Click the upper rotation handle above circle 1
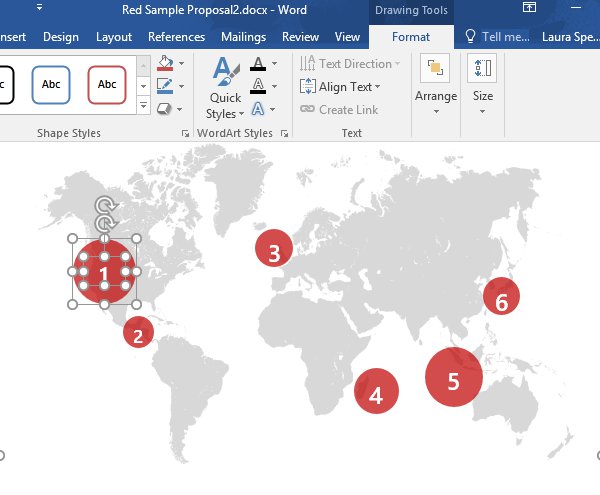 [105, 205]
